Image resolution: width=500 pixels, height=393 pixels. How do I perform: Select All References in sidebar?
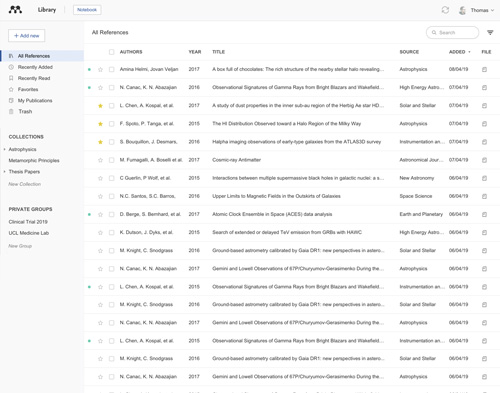pos(42,56)
